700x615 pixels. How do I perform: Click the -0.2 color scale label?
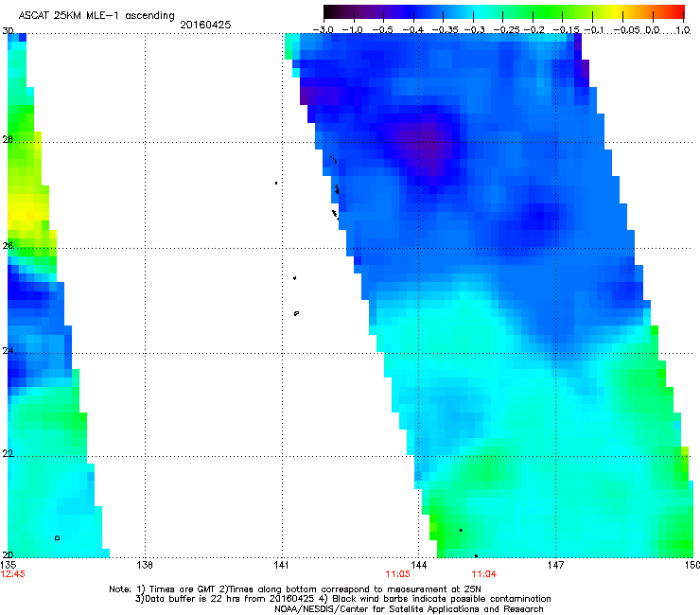point(534,30)
